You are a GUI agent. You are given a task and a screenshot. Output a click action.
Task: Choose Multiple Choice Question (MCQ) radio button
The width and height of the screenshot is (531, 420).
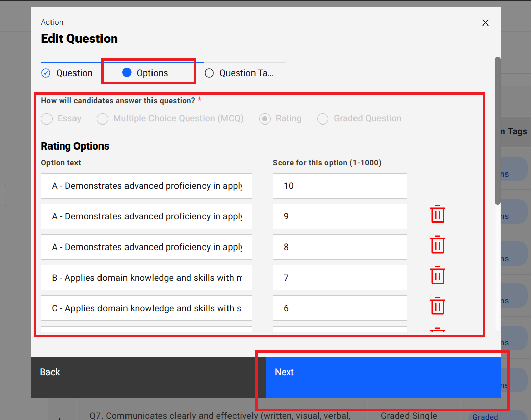(103, 119)
